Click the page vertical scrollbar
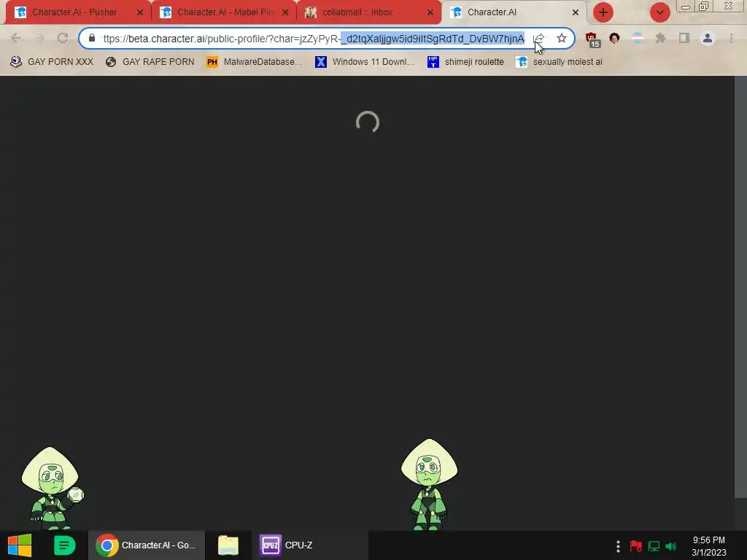 click(x=741, y=287)
